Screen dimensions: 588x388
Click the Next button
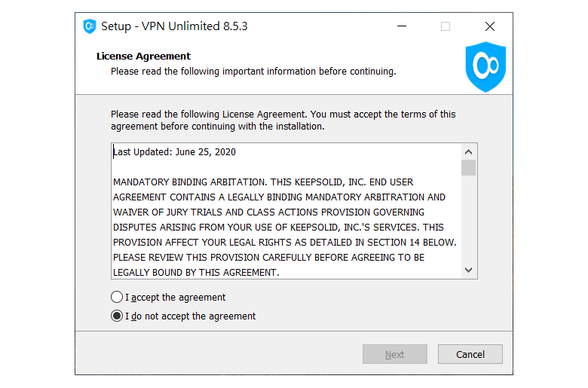[x=395, y=354]
